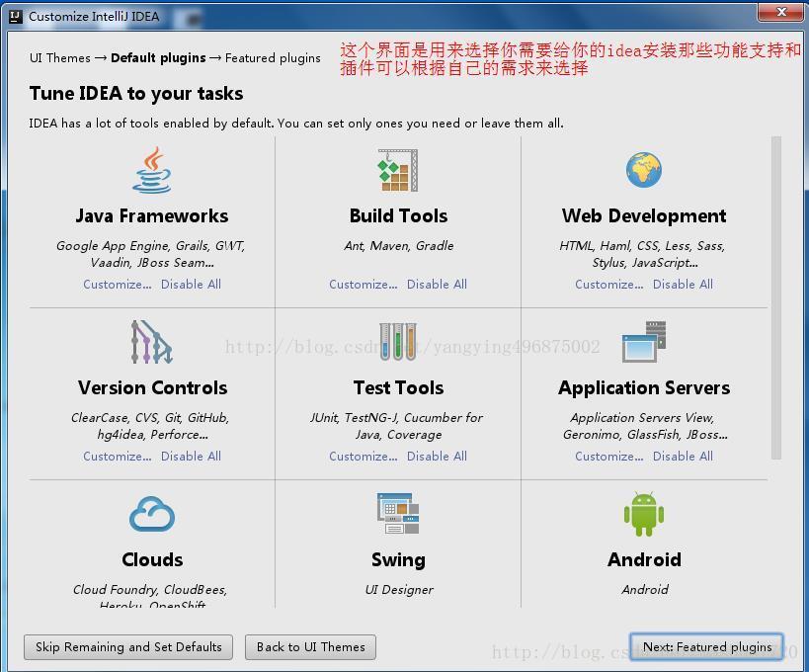Click Back to UI Themes button
This screenshot has width=809, height=672.
point(310,647)
